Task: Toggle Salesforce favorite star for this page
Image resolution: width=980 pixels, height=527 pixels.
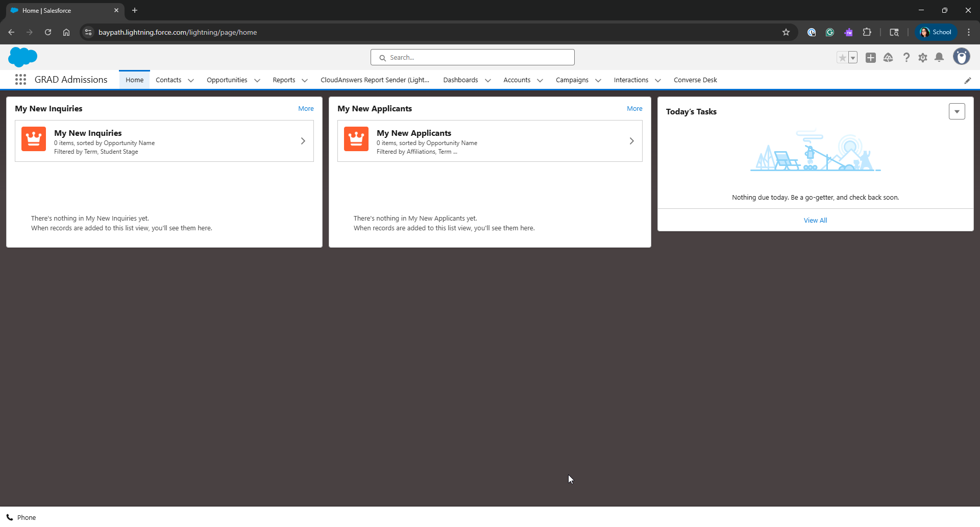Action: click(x=842, y=58)
